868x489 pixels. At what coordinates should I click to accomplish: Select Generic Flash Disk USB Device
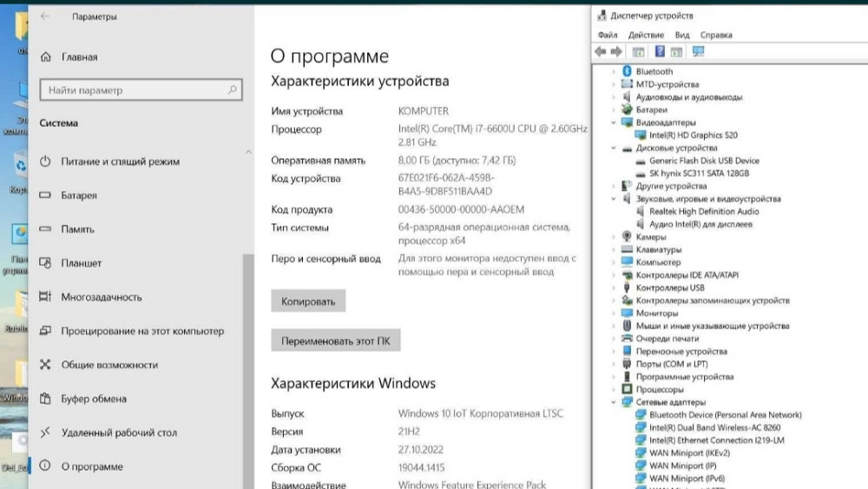pyautogui.click(x=704, y=161)
